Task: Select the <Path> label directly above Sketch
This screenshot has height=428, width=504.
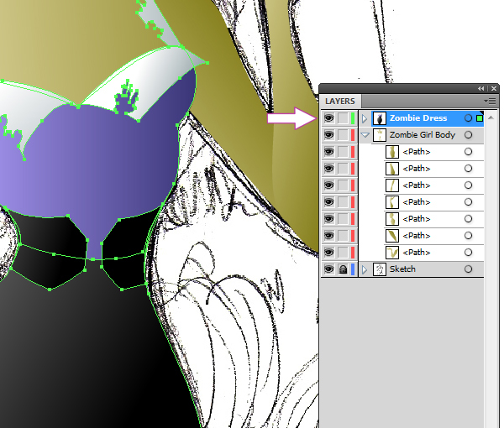Action: [417, 253]
